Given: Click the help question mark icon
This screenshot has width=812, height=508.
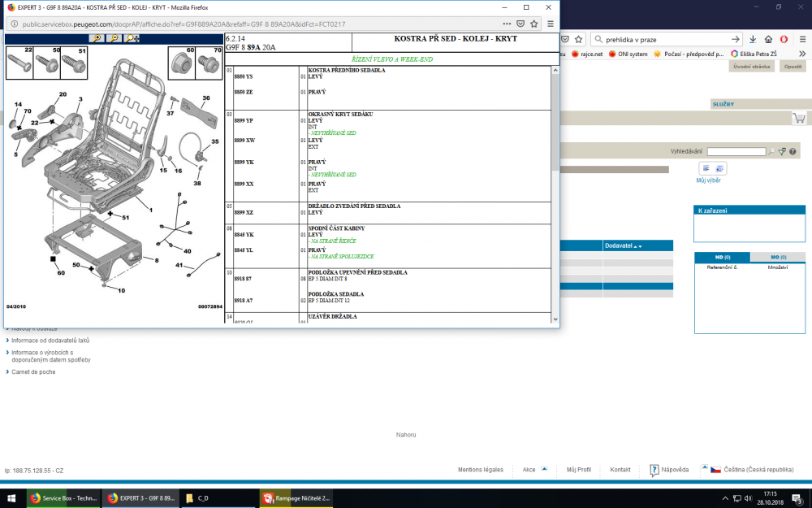Looking at the screenshot, I should tap(793, 151).
